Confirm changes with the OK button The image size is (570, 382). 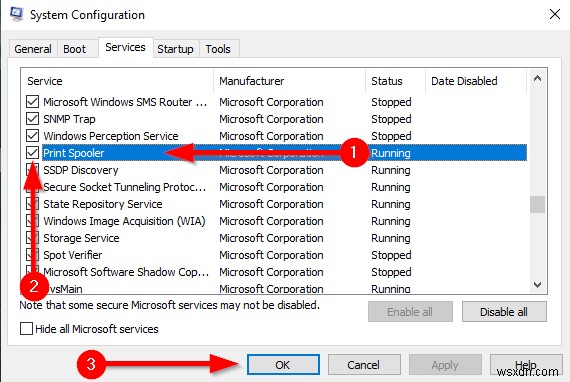(x=283, y=365)
